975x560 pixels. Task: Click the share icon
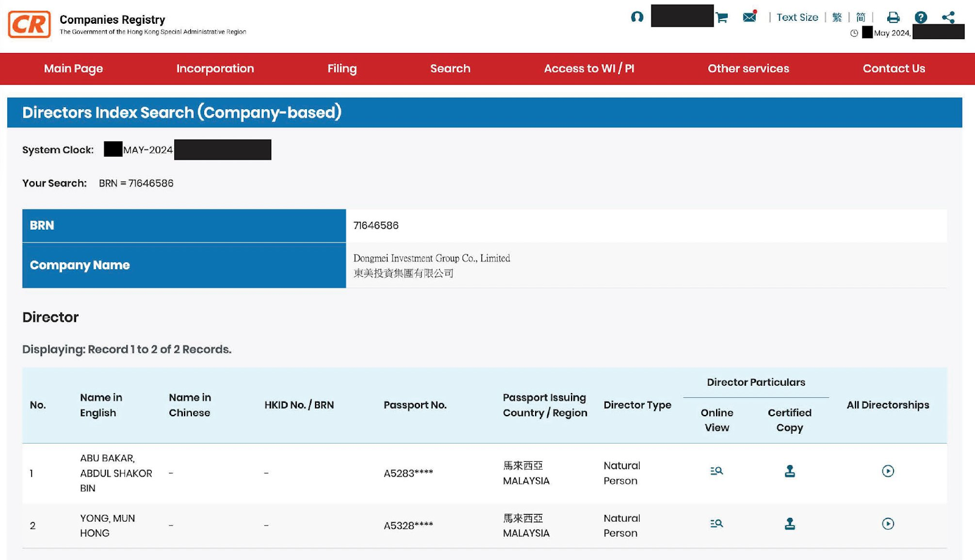[x=948, y=17]
